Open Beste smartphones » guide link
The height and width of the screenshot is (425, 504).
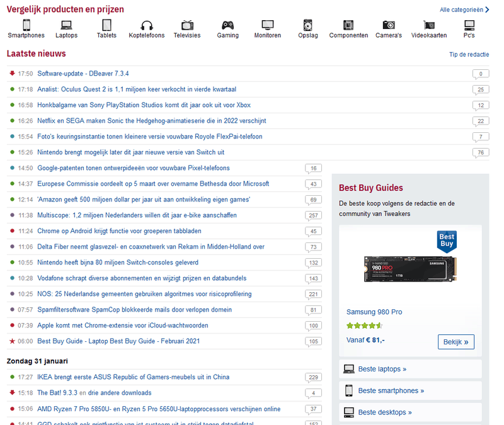tap(391, 390)
